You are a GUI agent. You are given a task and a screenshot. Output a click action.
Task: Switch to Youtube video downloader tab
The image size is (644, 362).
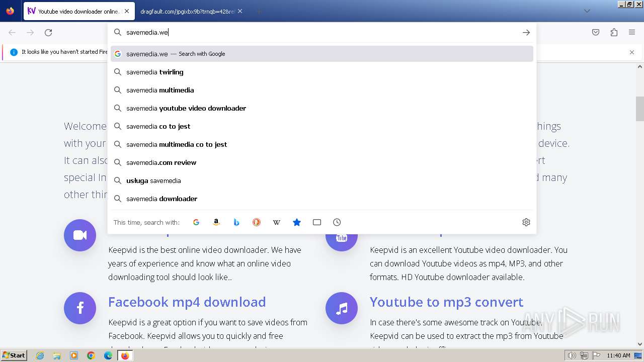point(78,11)
